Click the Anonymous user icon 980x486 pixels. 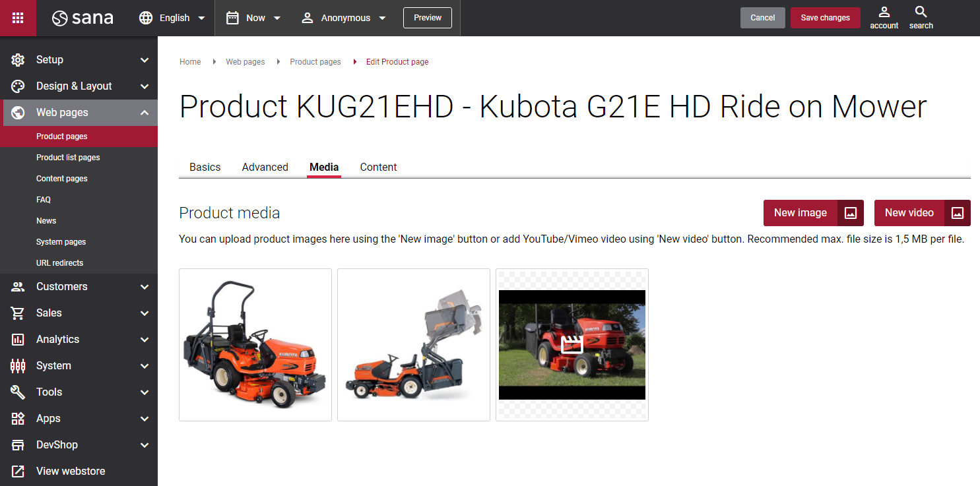[x=307, y=18]
